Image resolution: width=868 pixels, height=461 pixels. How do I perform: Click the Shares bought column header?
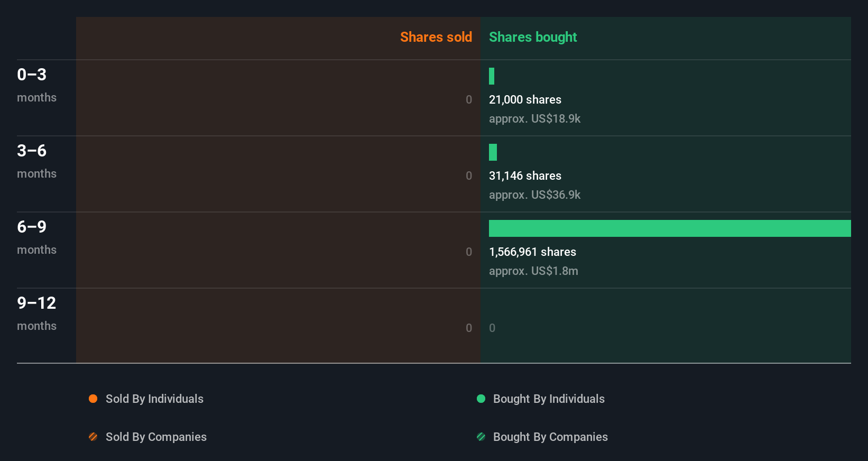[x=533, y=37]
